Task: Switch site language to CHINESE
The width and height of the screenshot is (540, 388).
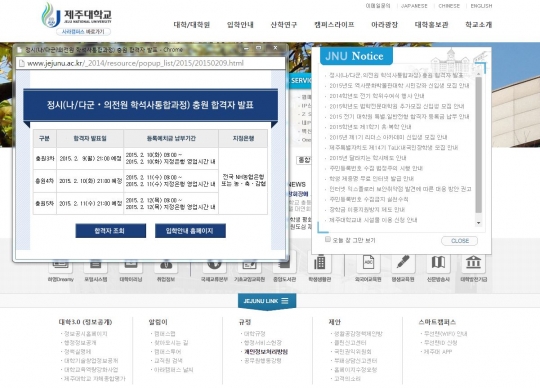Action: click(449, 6)
